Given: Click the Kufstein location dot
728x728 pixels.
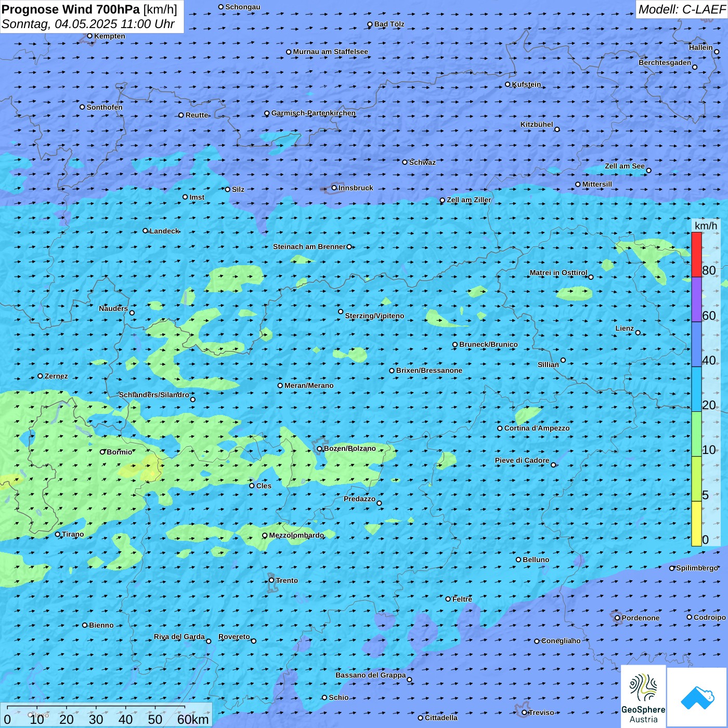Looking at the screenshot, I should click(508, 84).
